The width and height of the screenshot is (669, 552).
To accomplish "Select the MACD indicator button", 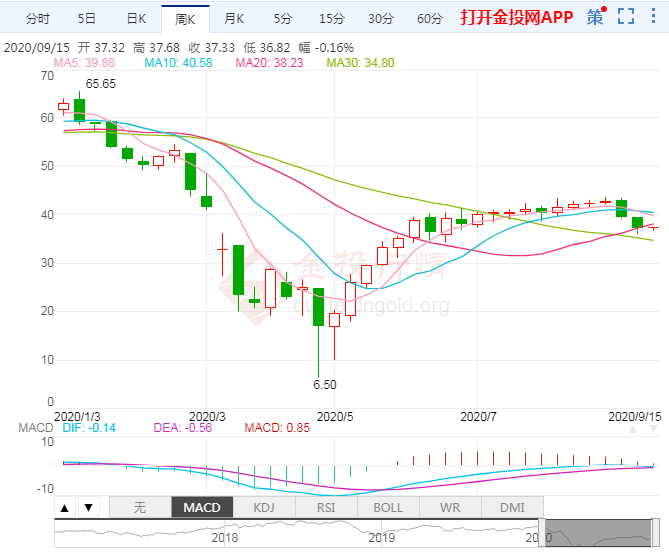I will (x=202, y=508).
